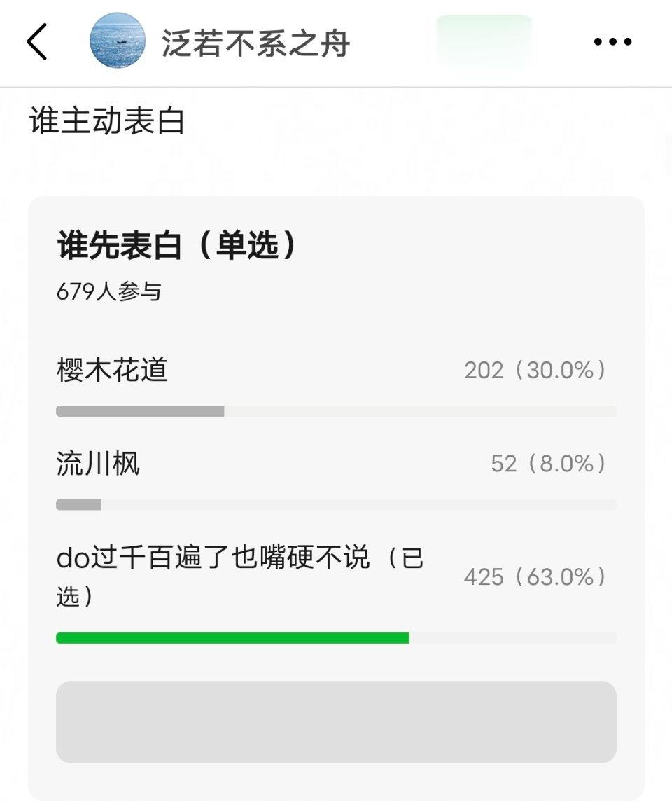Tap the vote count 425（63.0%）
The width and height of the screenshot is (672, 802).
click(x=535, y=577)
